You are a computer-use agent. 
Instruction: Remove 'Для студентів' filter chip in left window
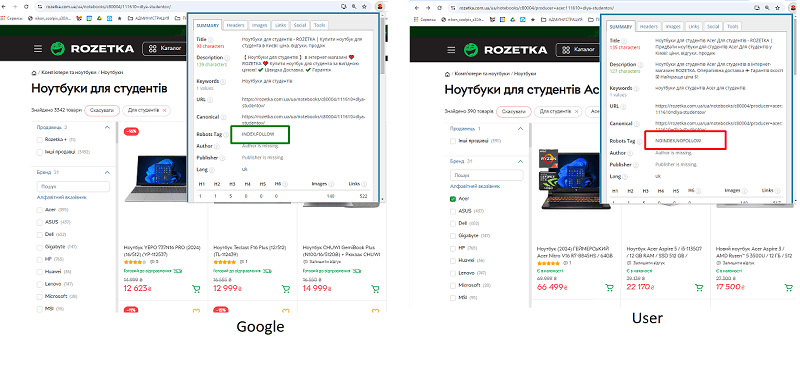[164, 110]
